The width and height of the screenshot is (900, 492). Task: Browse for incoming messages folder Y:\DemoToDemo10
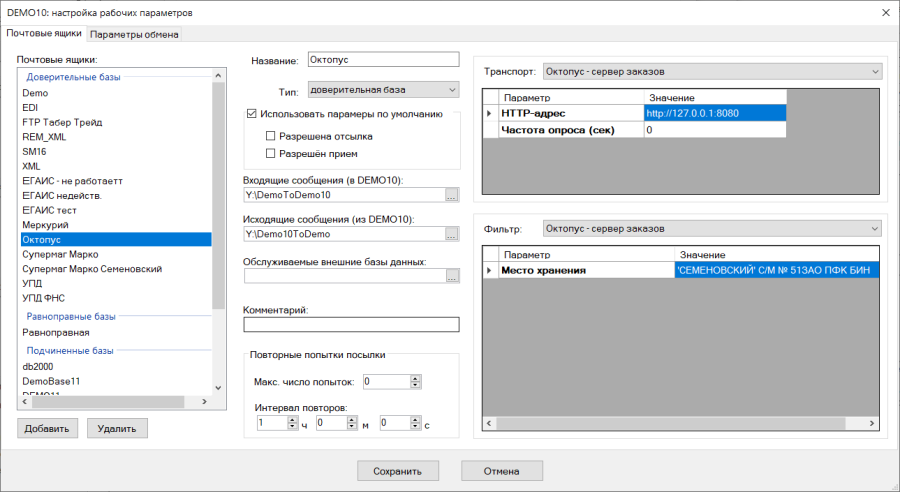(452, 196)
